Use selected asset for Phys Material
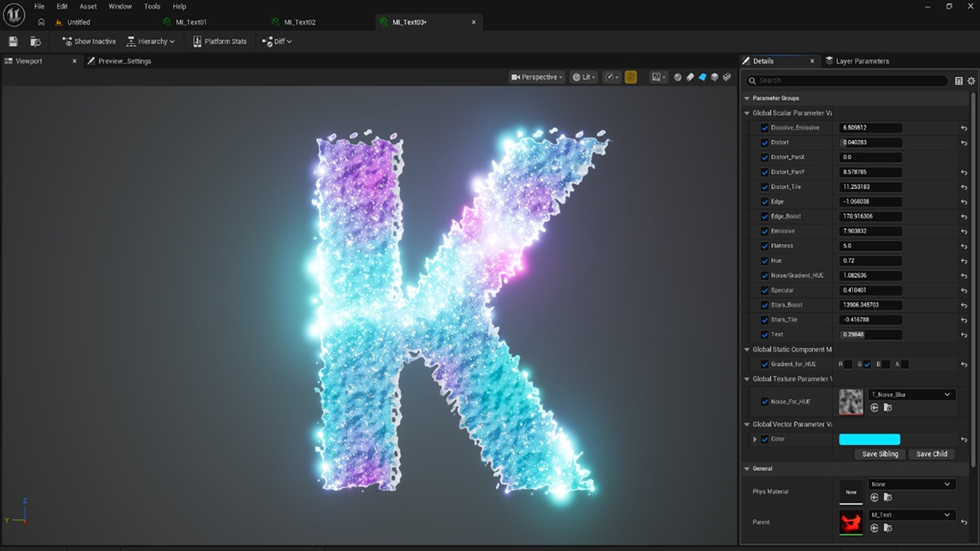980x551 pixels. 874,497
